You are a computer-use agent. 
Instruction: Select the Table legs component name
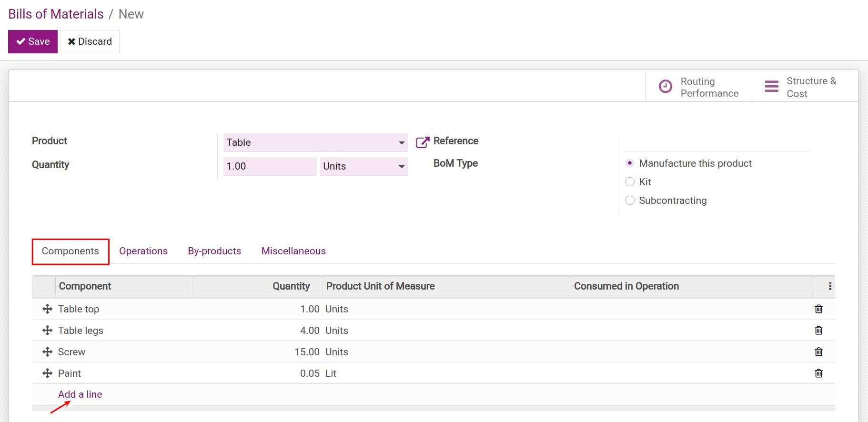point(81,331)
